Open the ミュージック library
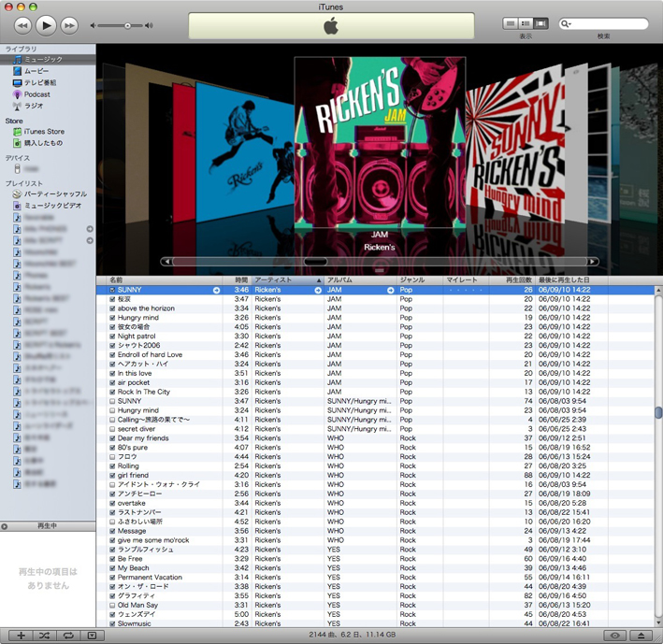Screen dimensions: 663x644 [43, 60]
